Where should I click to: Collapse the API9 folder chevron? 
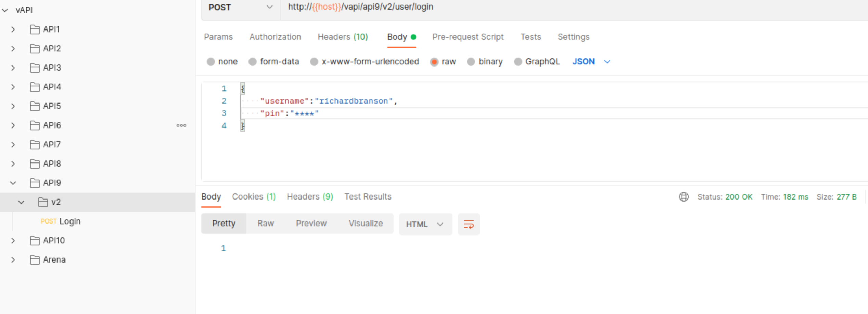pyautogui.click(x=13, y=183)
